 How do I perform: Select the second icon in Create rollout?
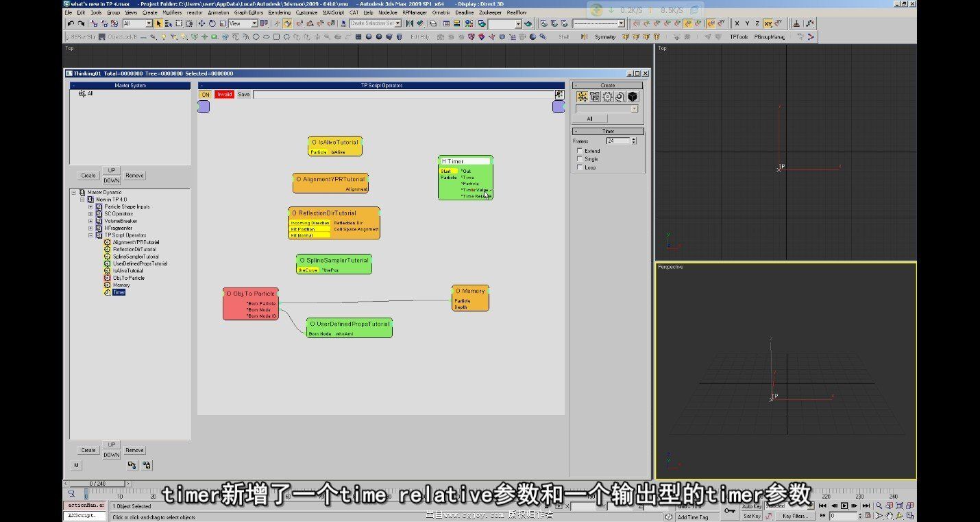(595, 97)
